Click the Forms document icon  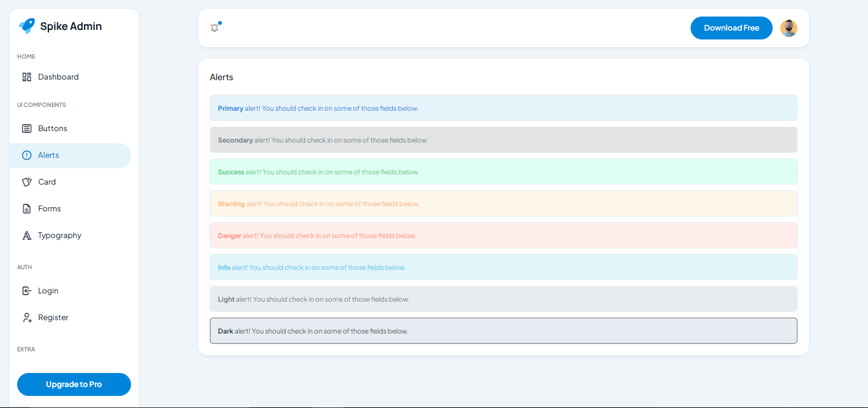[x=27, y=209]
